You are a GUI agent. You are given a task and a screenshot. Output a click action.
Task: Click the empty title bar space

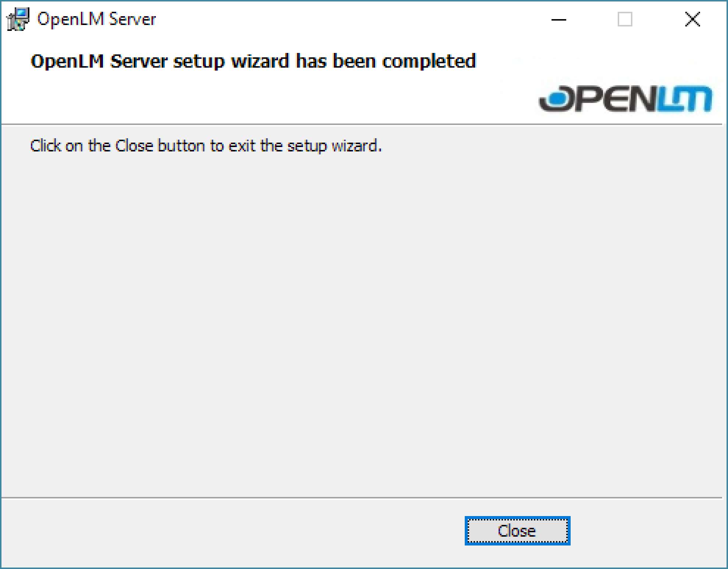349,19
